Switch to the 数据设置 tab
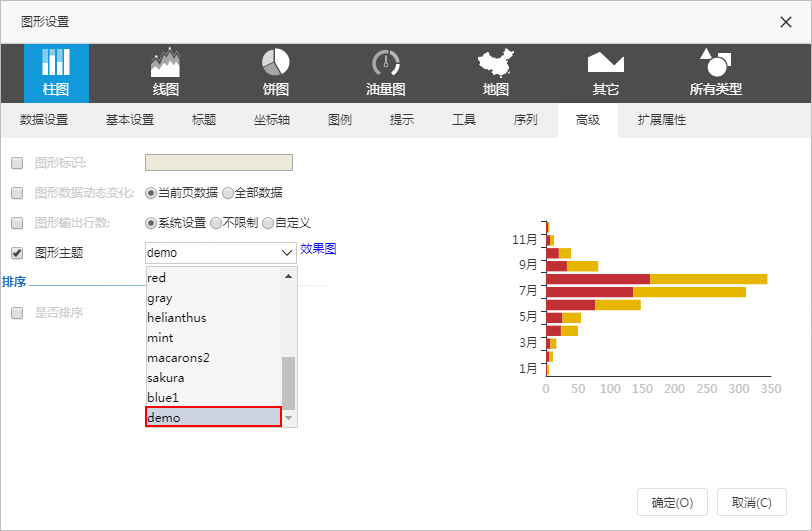 44,120
